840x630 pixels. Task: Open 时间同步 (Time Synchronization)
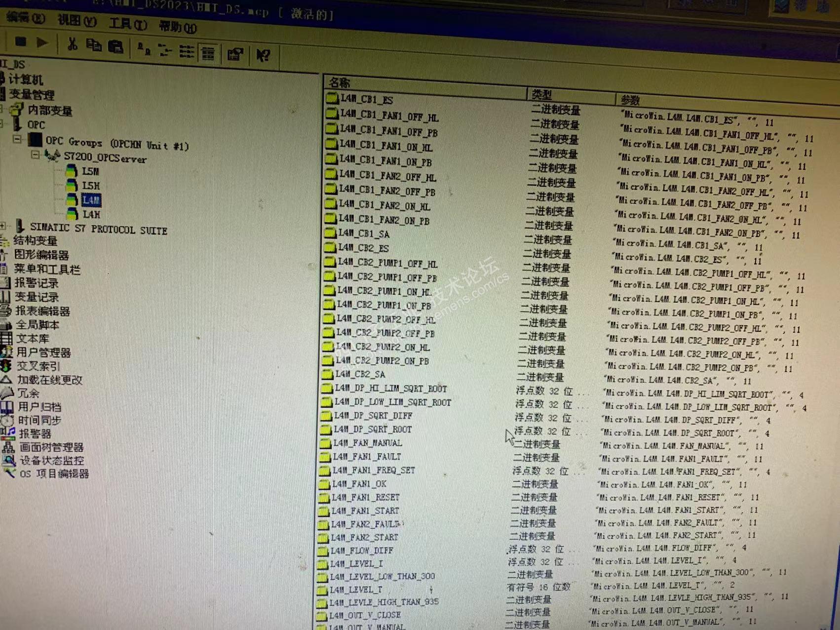pos(40,420)
